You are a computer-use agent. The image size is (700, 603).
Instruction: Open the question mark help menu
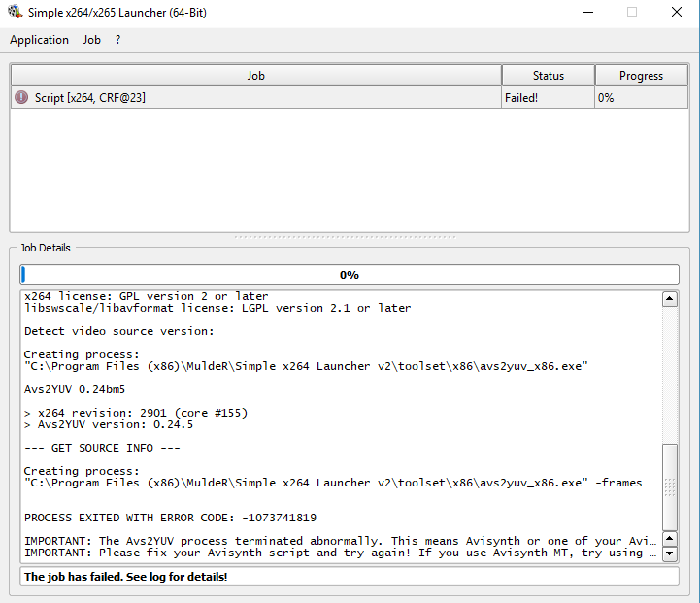point(117,40)
